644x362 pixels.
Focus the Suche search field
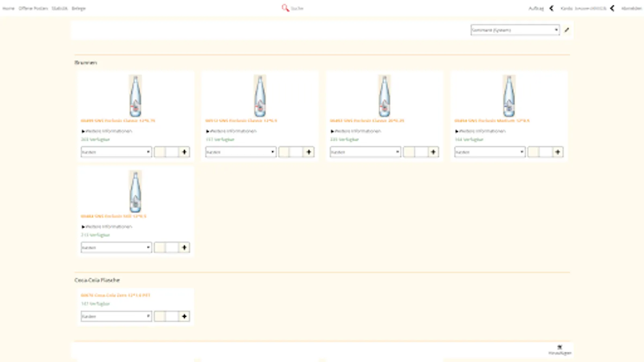(x=297, y=8)
